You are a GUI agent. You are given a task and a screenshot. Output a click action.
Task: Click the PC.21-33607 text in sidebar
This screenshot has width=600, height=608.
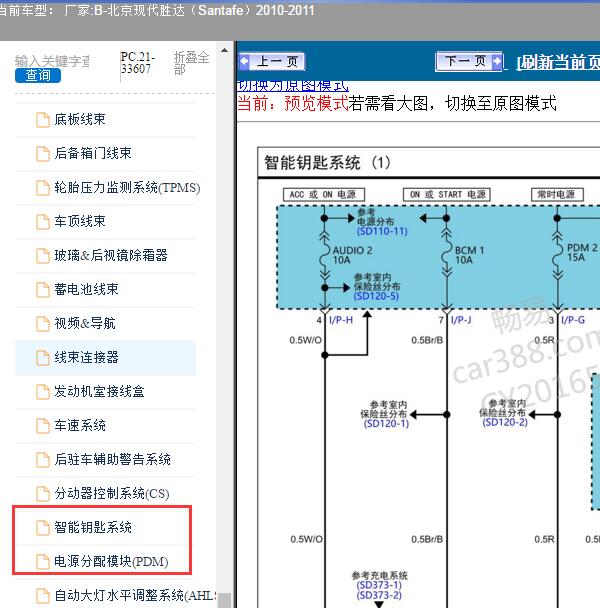(x=138, y=62)
